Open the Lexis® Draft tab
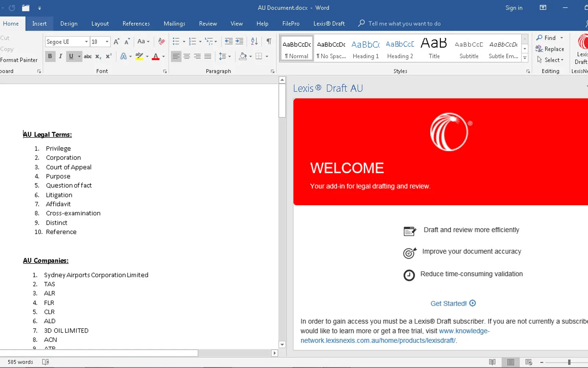 pos(329,24)
